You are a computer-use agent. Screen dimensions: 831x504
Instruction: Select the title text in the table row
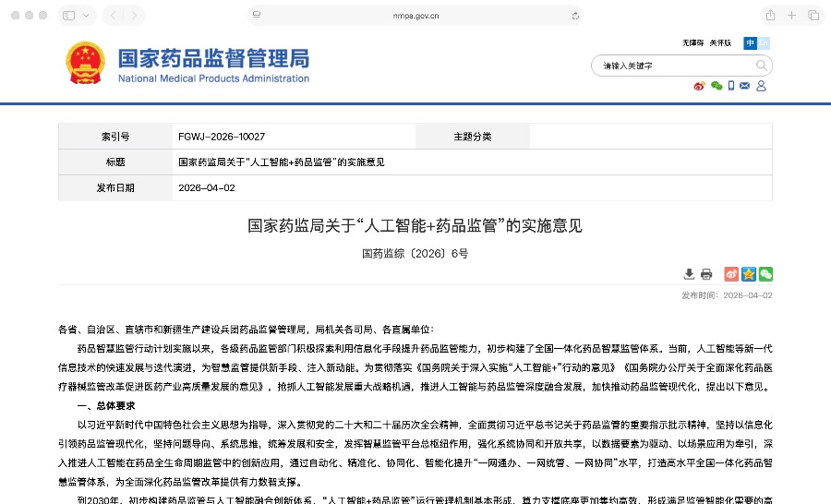click(282, 162)
